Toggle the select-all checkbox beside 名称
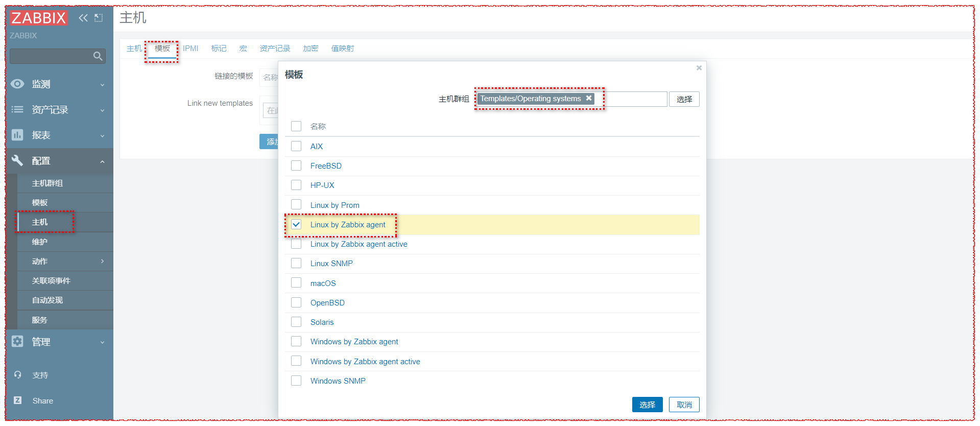 click(x=296, y=126)
